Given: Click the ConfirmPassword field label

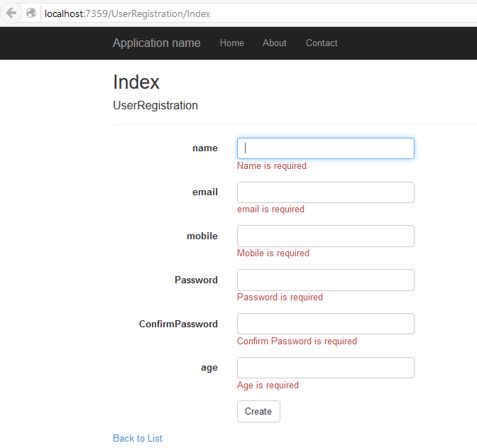Looking at the screenshot, I should coord(178,324).
